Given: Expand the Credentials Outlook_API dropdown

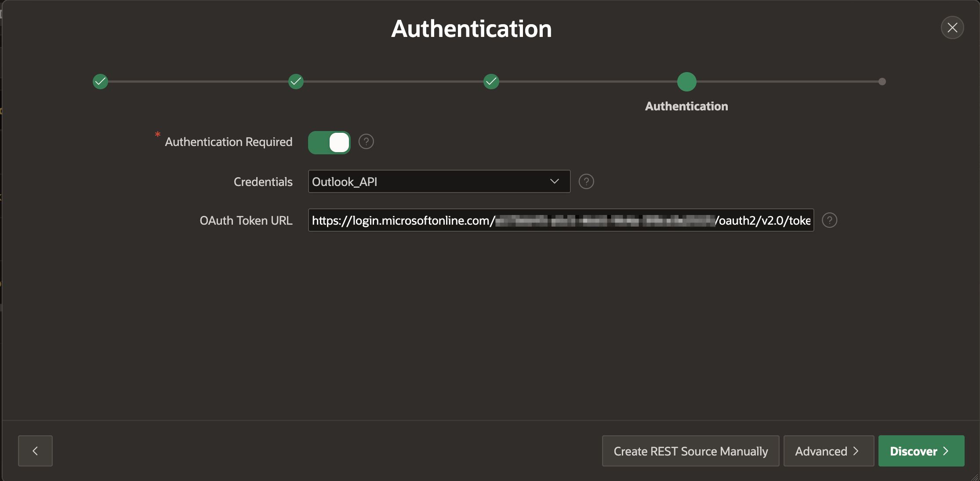Looking at the screenshot, I should 439,182.
